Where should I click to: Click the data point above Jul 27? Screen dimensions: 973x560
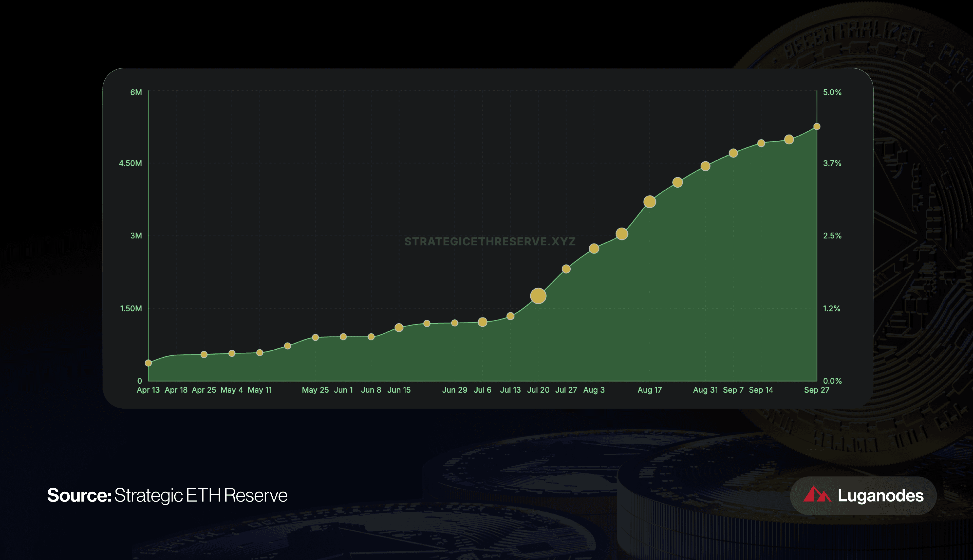coord(566,269)
